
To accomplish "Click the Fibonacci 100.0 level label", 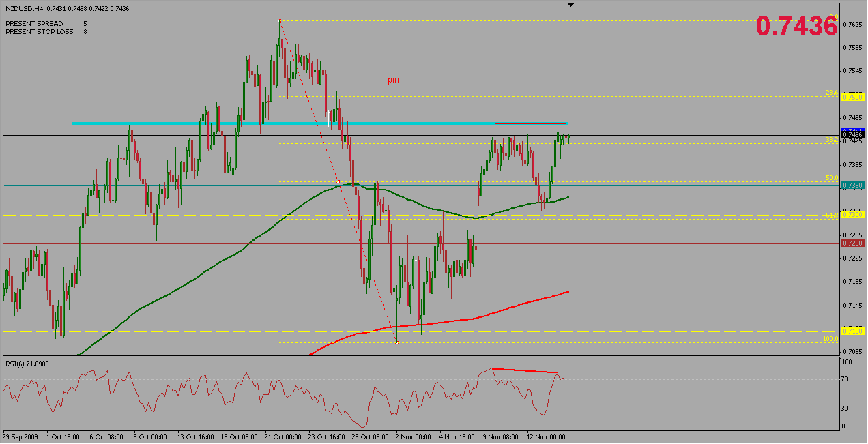I will [x=830, y=338].
